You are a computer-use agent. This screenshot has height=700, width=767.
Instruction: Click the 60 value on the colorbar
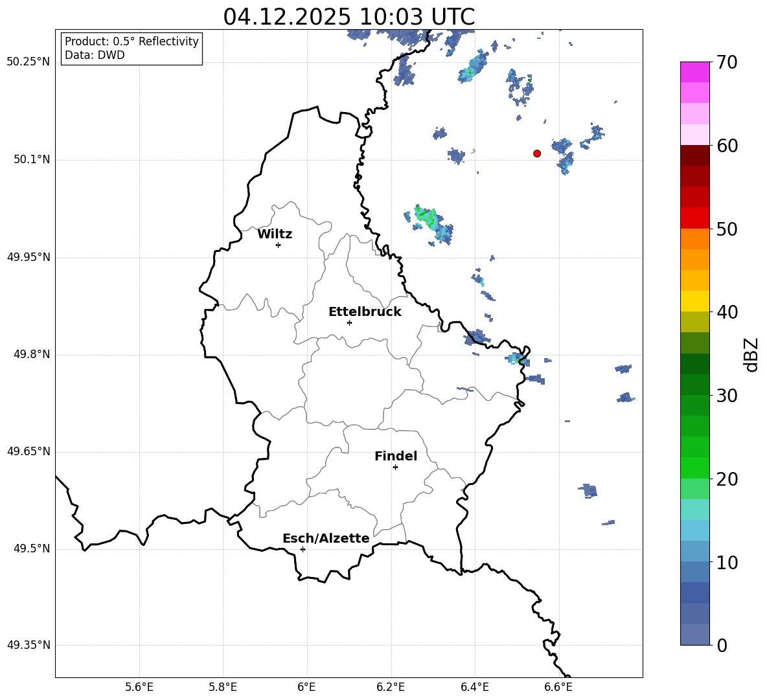tap(727, 146)
